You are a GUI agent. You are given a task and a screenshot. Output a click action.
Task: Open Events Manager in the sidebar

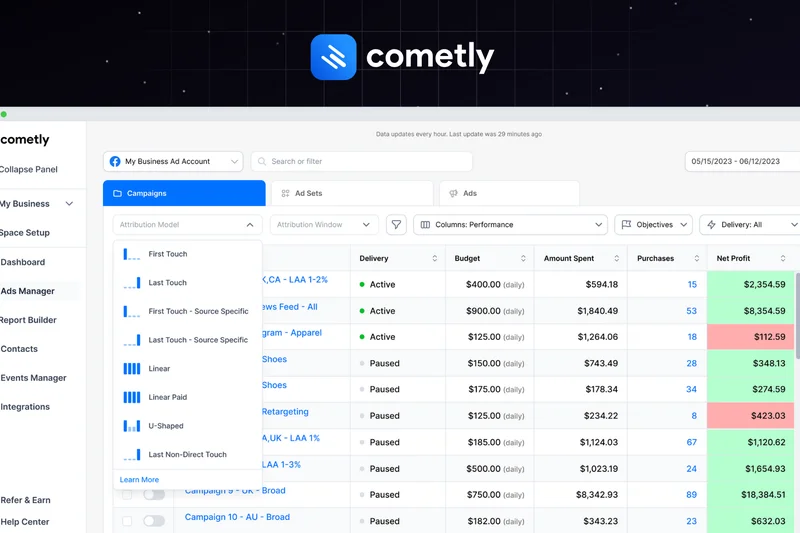pos(33,378)
